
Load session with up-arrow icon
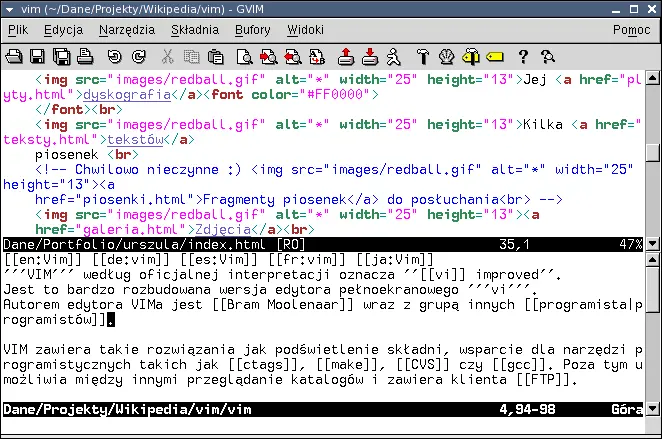(346, 56)
